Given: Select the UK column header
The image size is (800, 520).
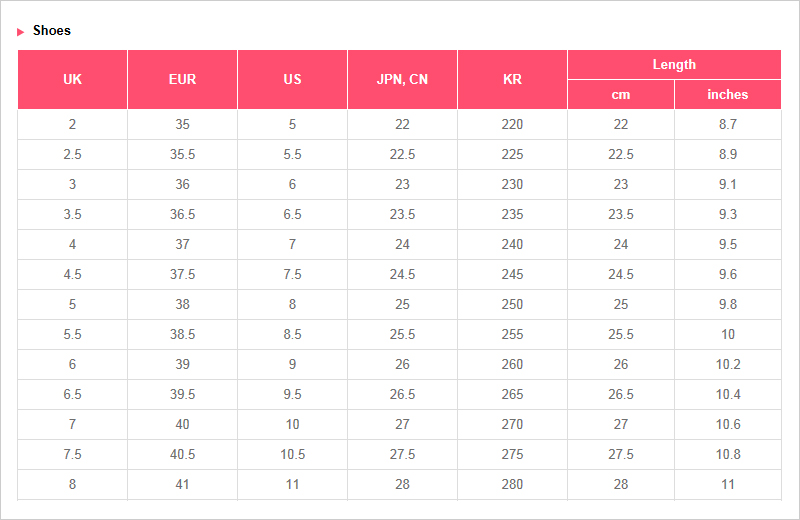Looking at the screenshot, I should 72,79.
